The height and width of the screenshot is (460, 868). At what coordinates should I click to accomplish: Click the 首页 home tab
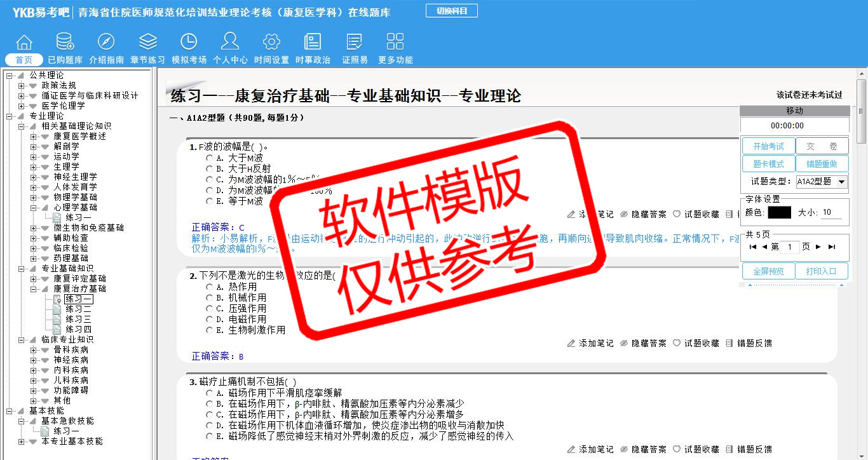click(24, 60)
